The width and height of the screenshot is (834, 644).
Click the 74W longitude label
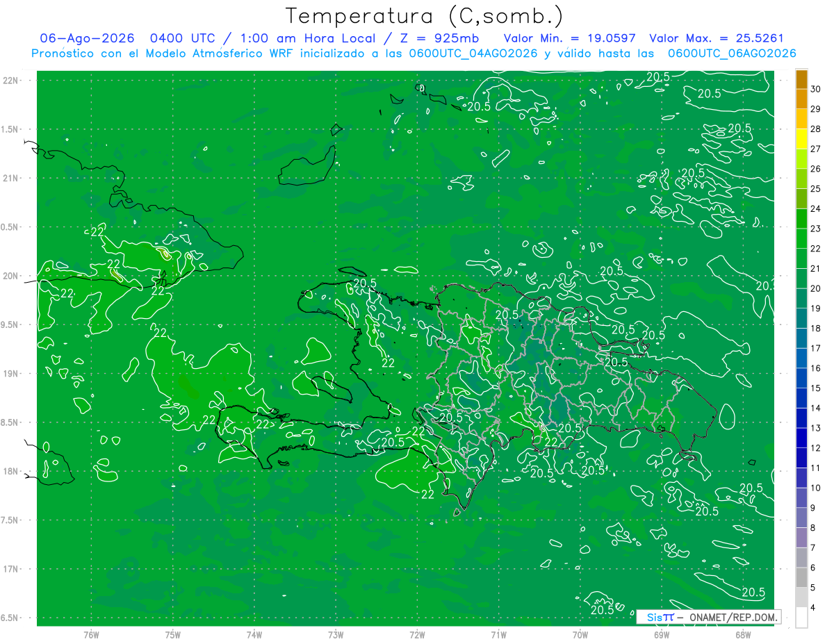pyautogui.click(x=254, y=634)
